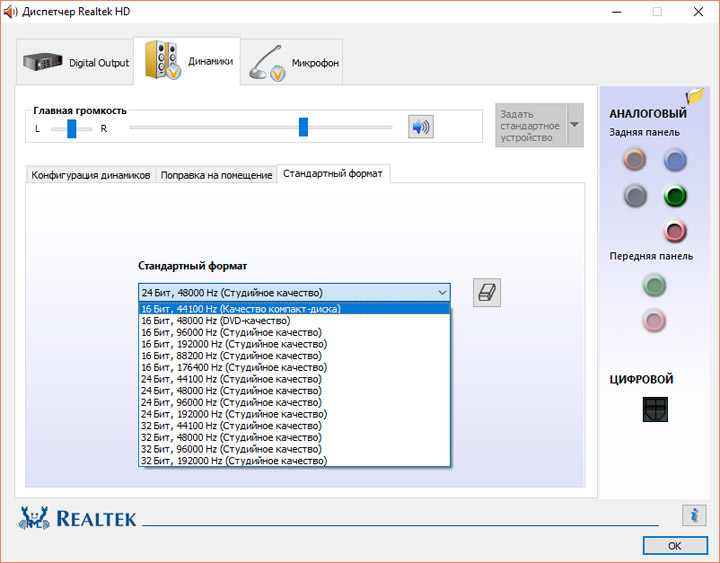Expand the Задать стандартное устройство arrow

[x=575, y=125]
